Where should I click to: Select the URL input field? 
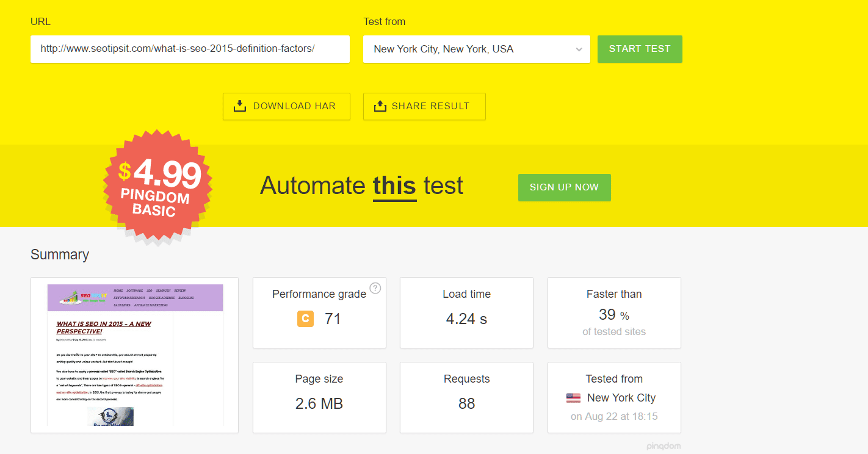coord(190,49)
